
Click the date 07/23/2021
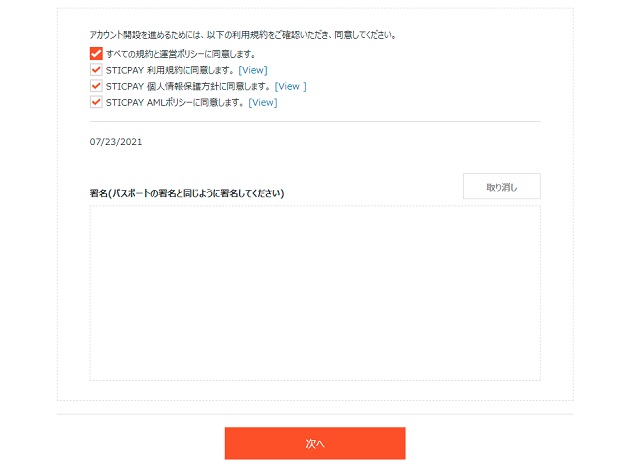tap(116, 142)
